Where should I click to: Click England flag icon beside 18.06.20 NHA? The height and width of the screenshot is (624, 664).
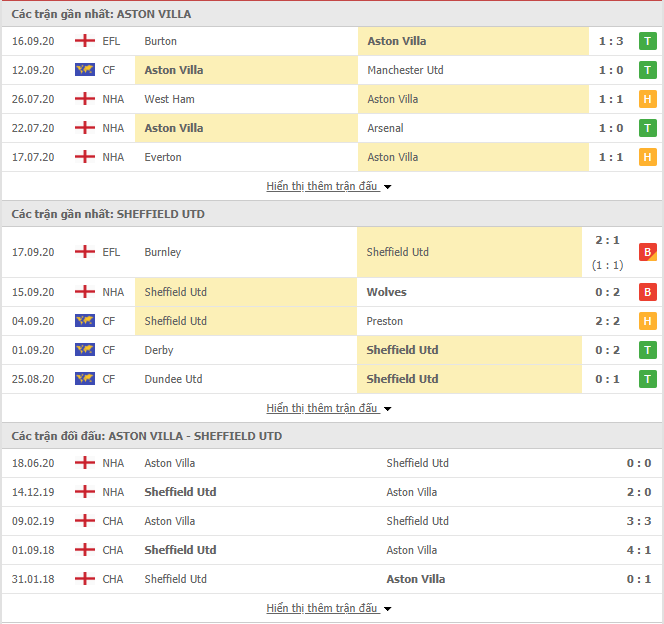[x=85, y=463]
